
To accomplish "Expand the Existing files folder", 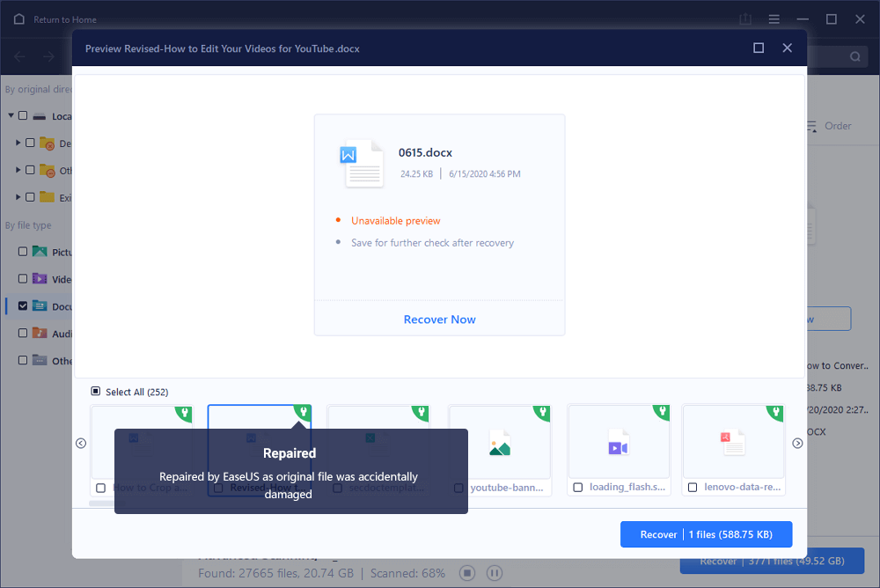I will (18, 197).
